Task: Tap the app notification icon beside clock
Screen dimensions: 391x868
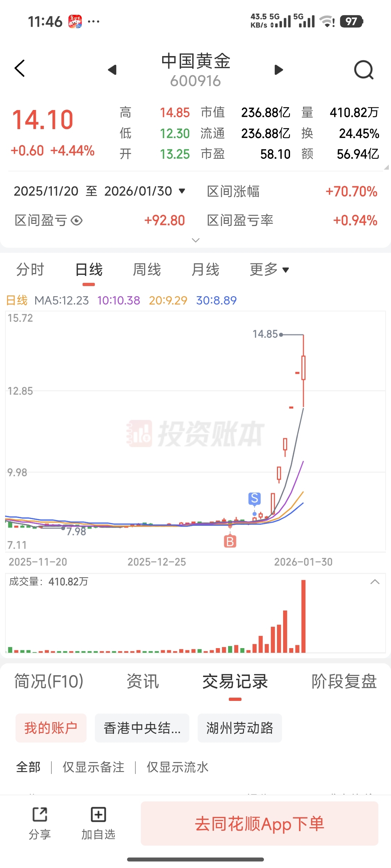Action: tap(75, 21)
